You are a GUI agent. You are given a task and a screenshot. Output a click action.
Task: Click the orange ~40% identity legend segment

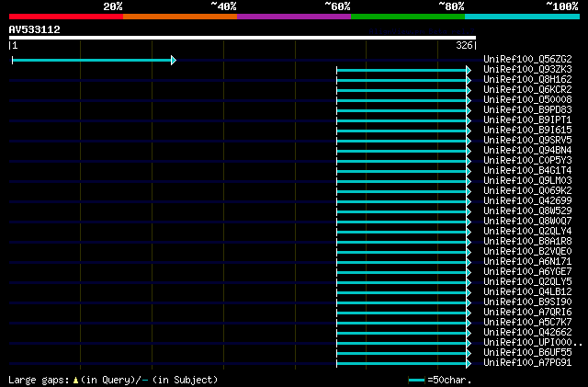tap(180, 17)
